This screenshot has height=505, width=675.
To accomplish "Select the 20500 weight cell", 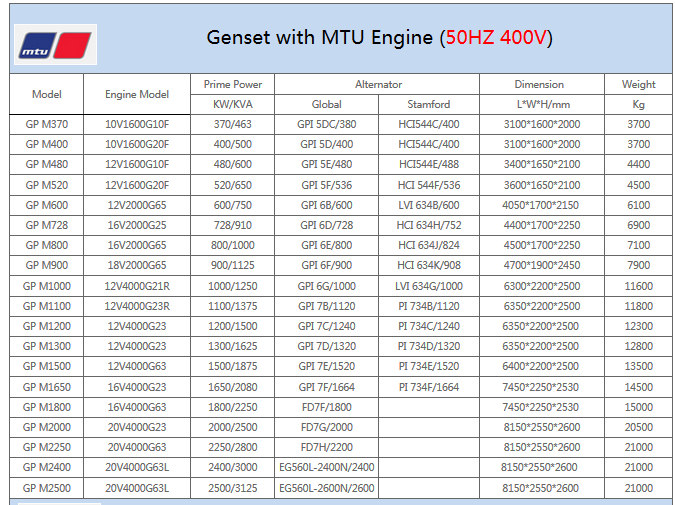I will (638, 427).
